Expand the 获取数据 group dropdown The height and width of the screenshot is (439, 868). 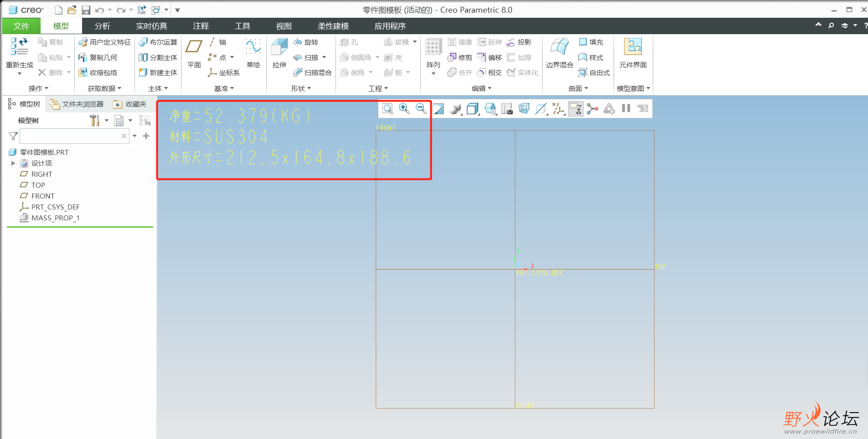tap(104, 88)
